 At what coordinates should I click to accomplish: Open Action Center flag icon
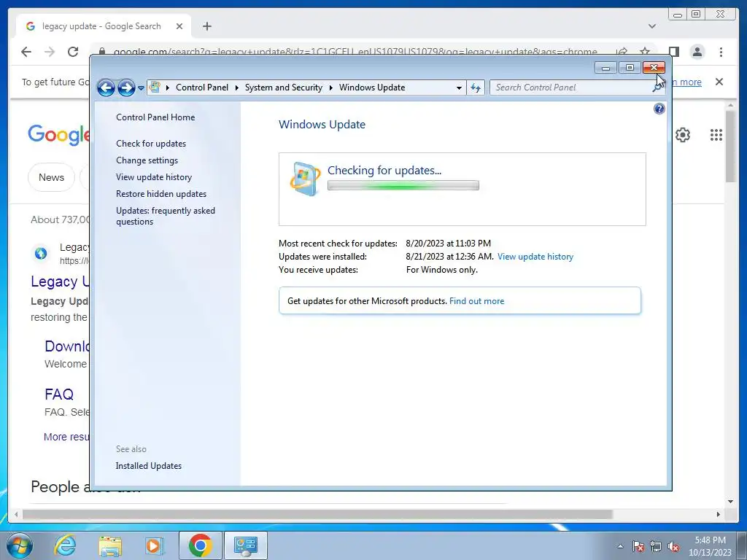(638, 546)
